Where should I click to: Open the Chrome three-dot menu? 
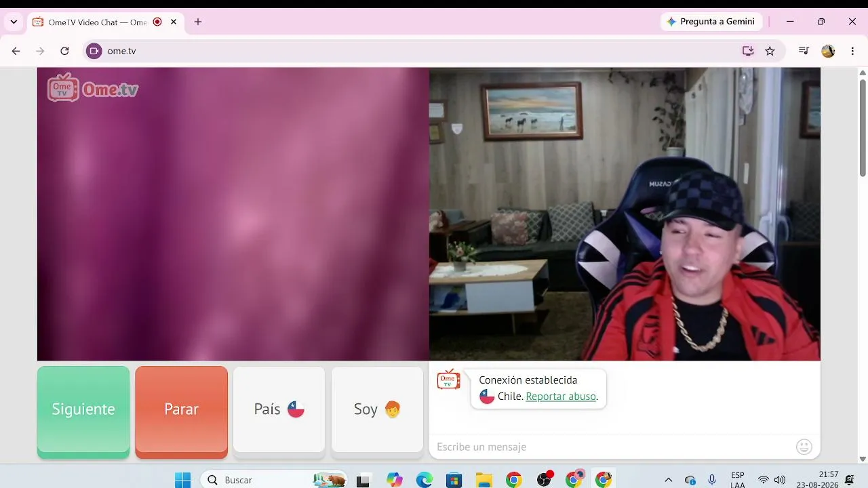pos(852,51)
